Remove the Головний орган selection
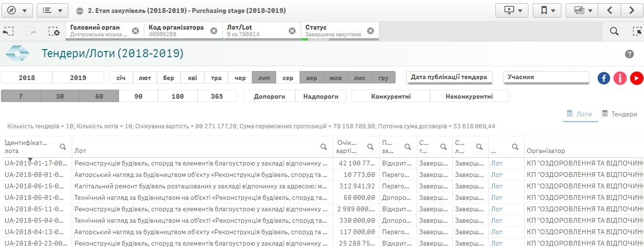The width and height of the screenshot is (644, 247). coord(135,31)
